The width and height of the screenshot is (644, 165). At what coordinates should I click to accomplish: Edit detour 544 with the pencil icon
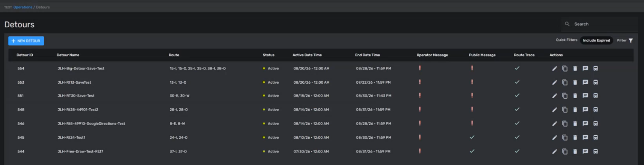pyautogui.click(x=554, y=151)
